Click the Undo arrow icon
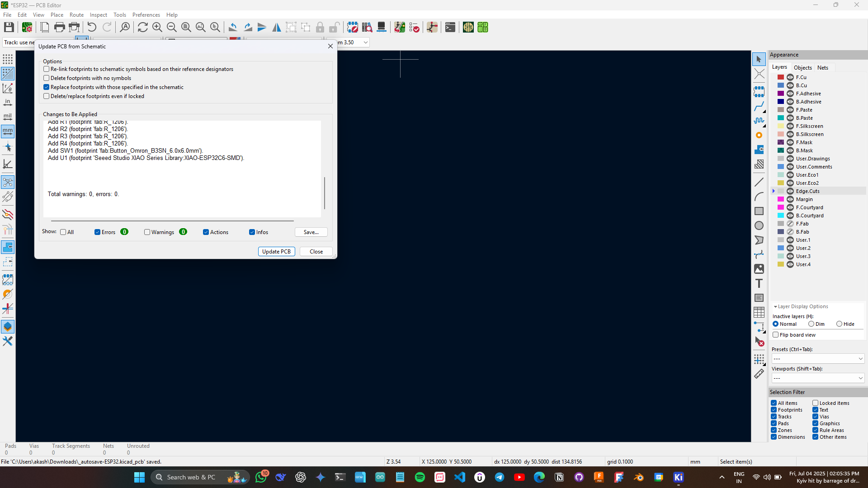This screenshot has width=868, height=488. (92, 28)
